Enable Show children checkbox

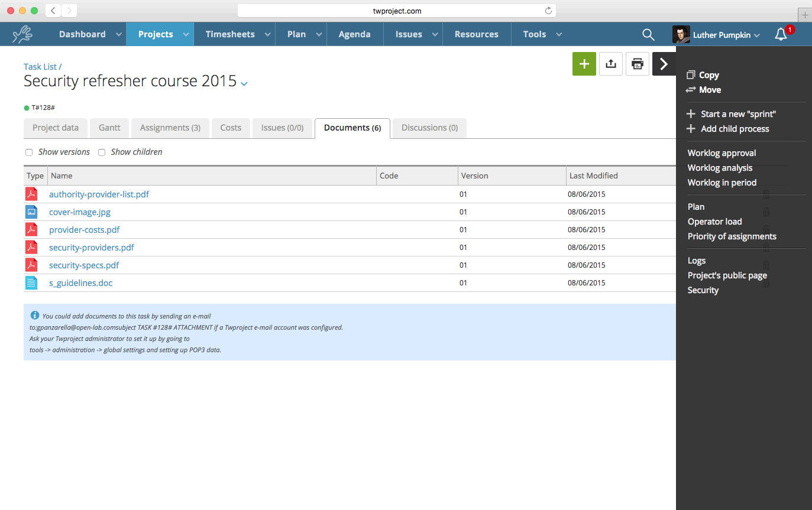coord(102,152)
